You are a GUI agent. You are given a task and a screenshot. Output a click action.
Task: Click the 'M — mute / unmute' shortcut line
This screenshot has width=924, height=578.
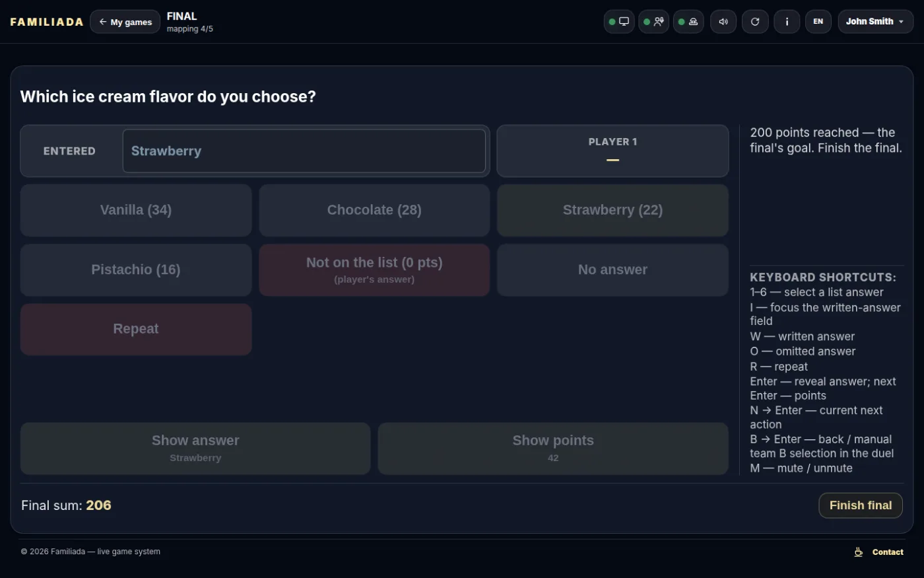point(801,468)
